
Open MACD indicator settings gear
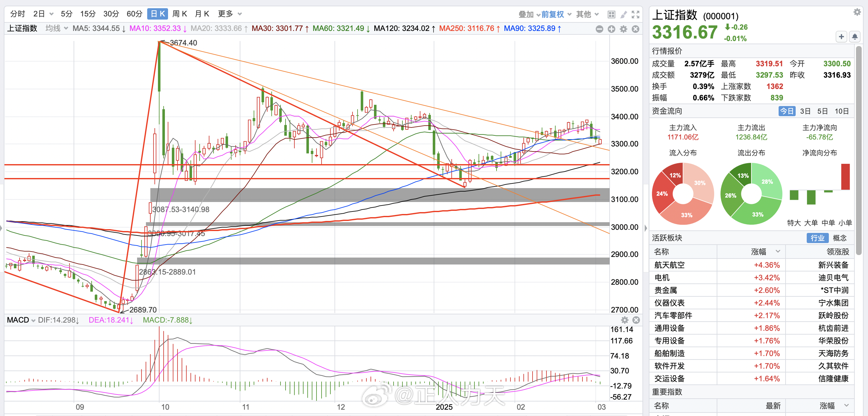point(624,320)
